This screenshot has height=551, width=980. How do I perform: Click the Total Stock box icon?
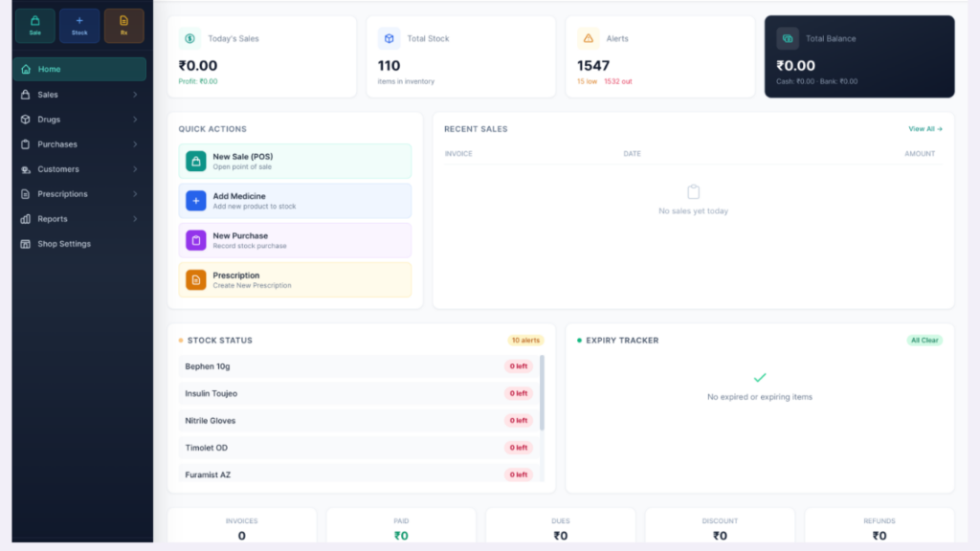click(x=389, y=38)
